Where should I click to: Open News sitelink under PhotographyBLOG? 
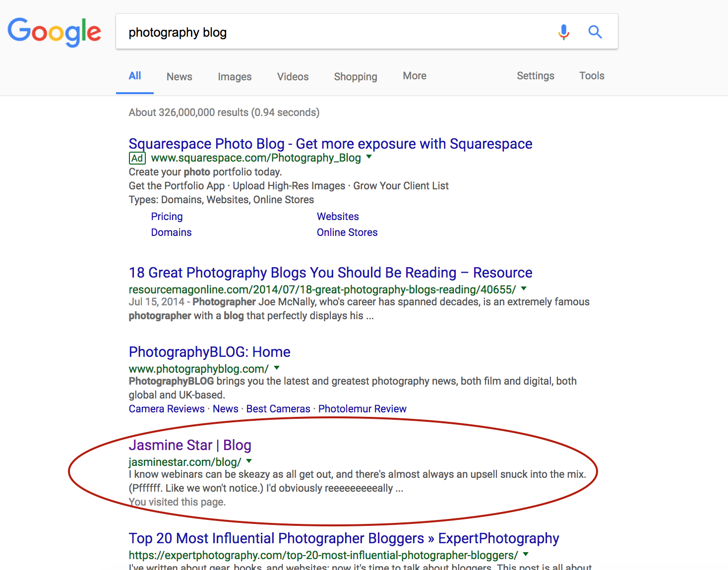click(226, 409)
